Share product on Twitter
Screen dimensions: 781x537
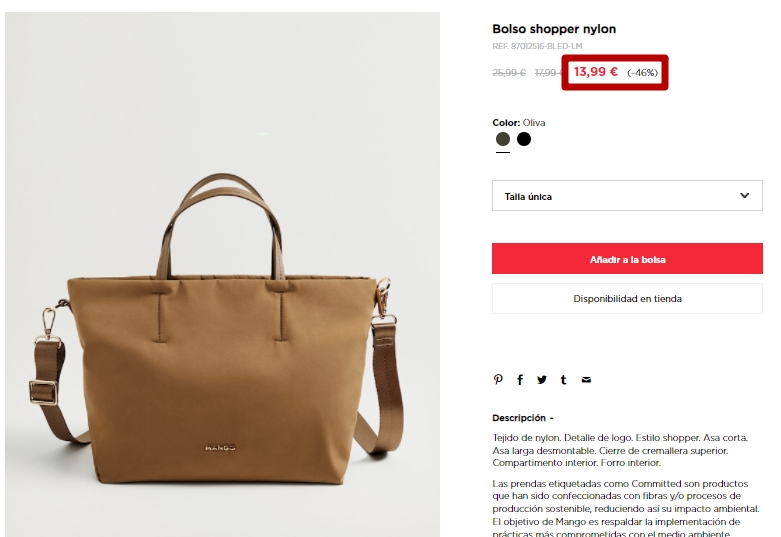pyautogui.click(x=542, y=380)
